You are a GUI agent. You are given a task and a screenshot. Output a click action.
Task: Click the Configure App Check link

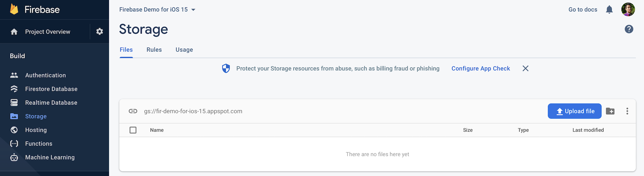pos(480,68)
